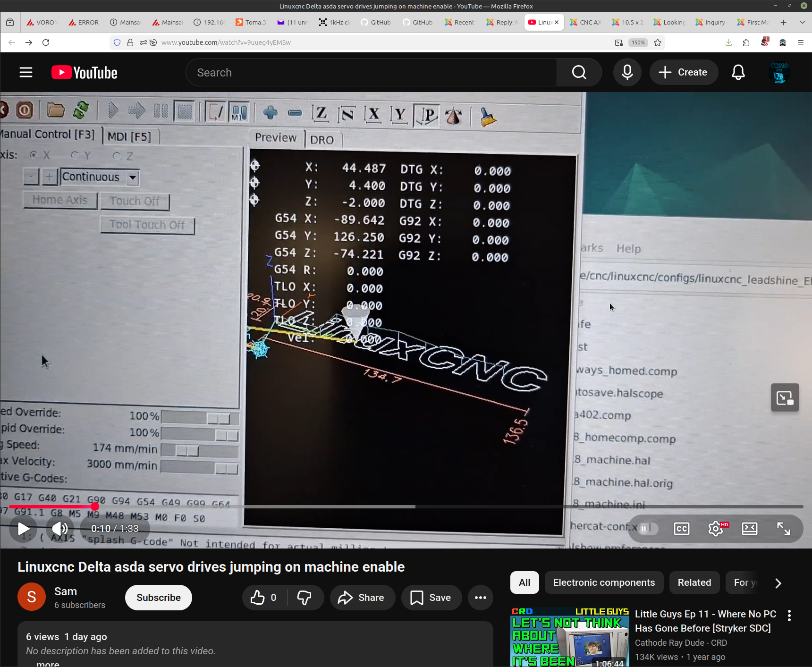Viewport: 812px width, 667px height.
Task: Dislike the video with thumbs-down
Action: tap(304, 598)
